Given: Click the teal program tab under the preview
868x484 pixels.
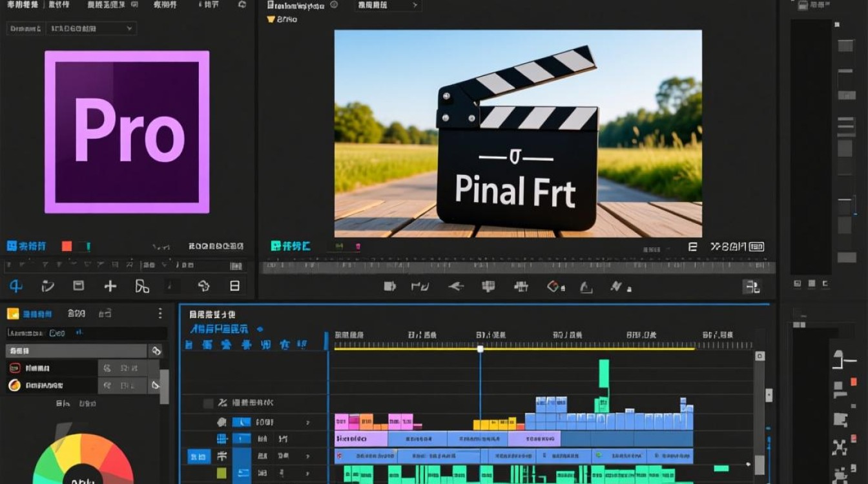Looking at the screenshot, I should click(x=291, y=246).
